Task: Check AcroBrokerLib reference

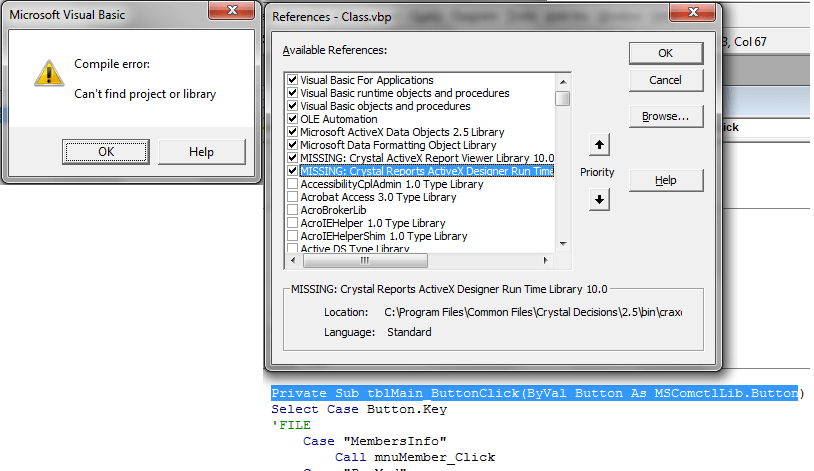Action: [292, 210]
